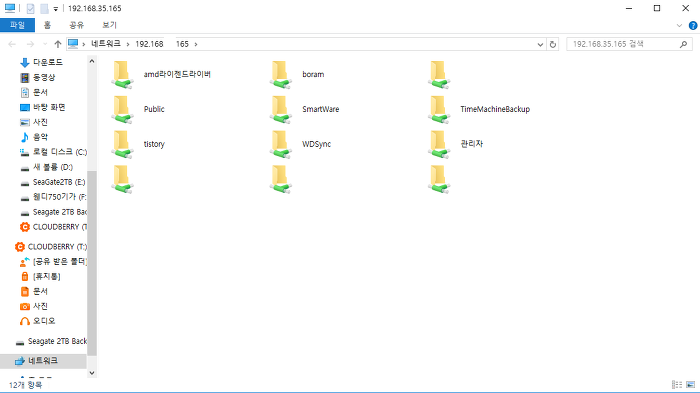Open the boram shared folder icon

280,75
